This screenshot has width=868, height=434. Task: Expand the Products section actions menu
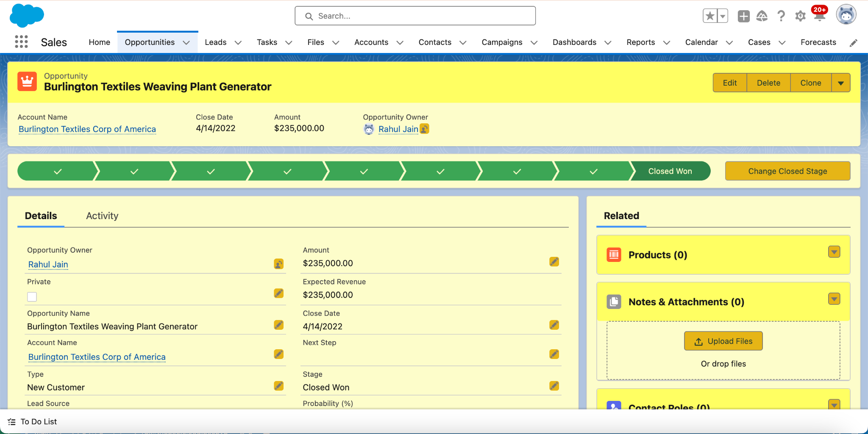pos(834,252)
